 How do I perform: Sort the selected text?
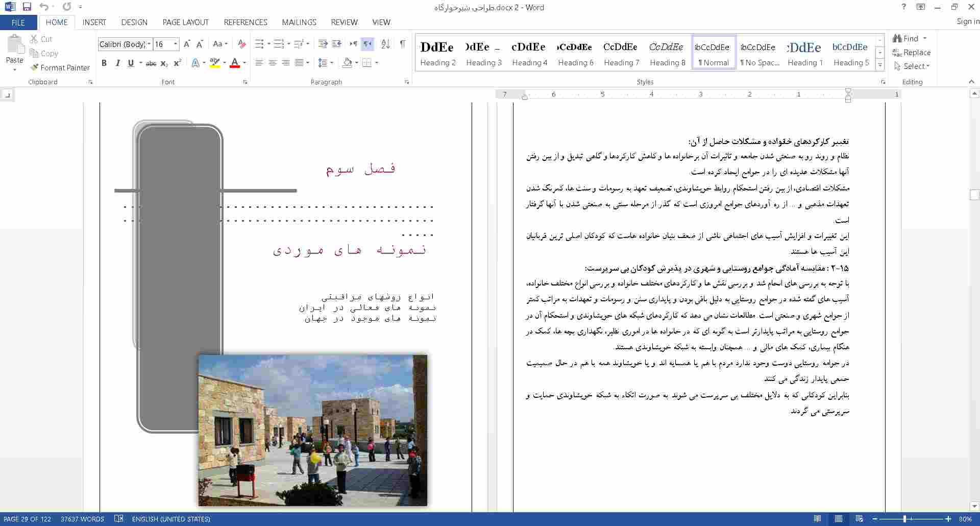click(385, 44)
